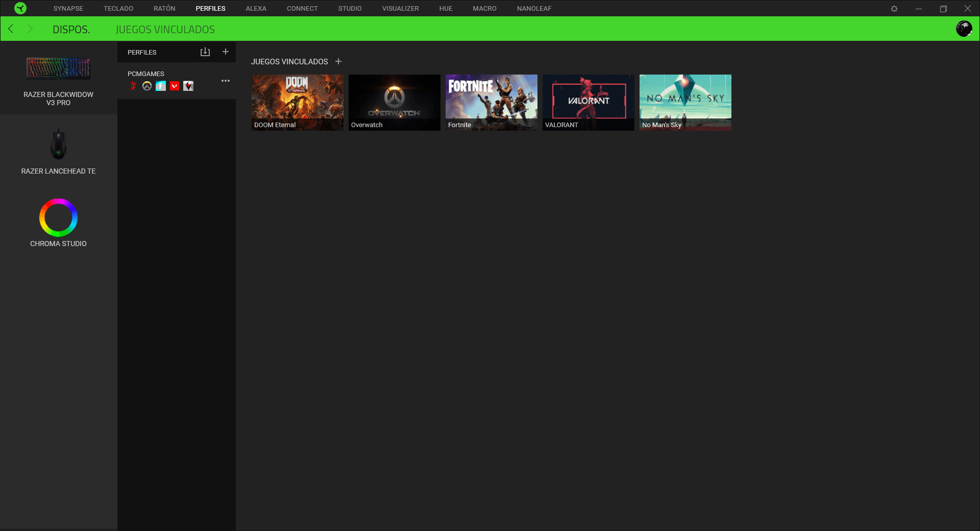
Task: Add a linked game with plus icon
Action: click(x=338, y=61)
